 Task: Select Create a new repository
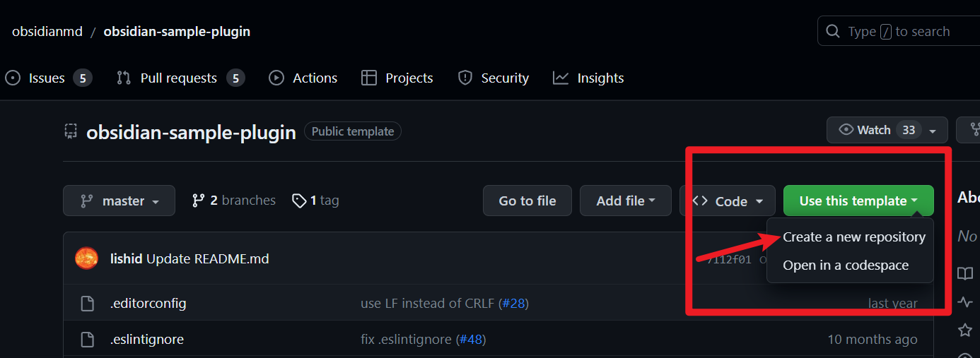853,237
